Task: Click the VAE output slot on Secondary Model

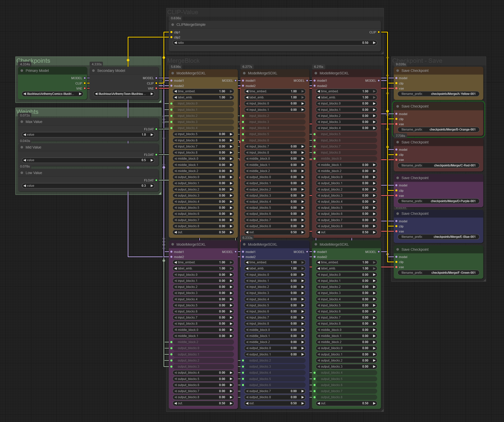Action: [x=156, y=88]
